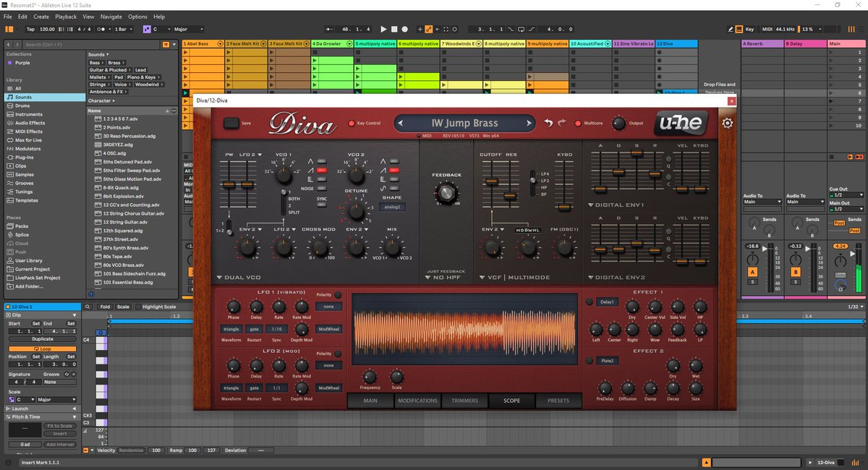Toggle the oscillator Sync button
868x470 pixels.
[322, 205]
